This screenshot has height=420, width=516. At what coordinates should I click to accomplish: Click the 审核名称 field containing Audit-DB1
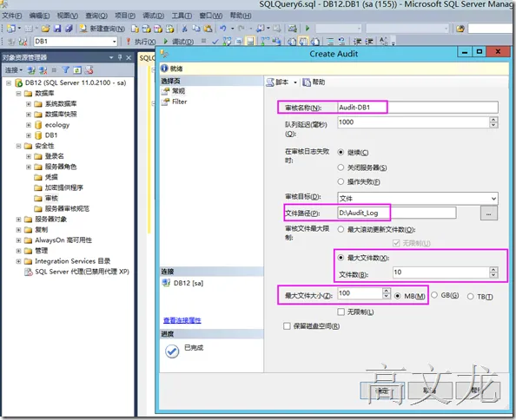[x=418, y=108]
